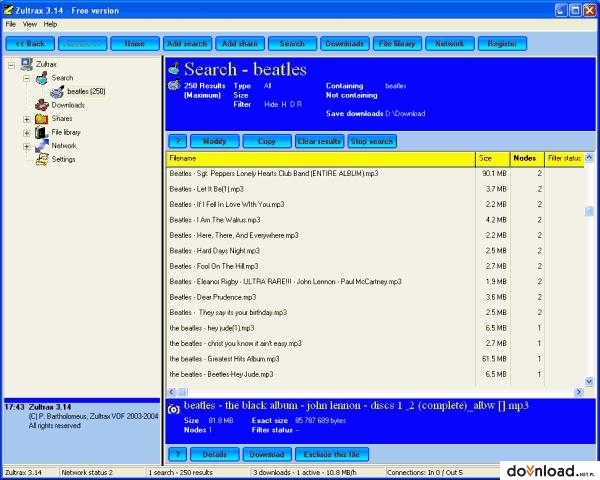Click the Search node icon in tree
This screenshot has width=600, height=480.
pyautogui.click(x=42, y=78)
